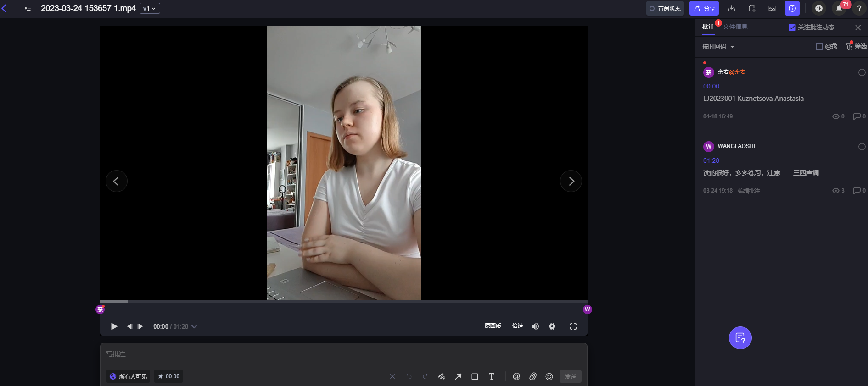Click the 分享 share button
The height and width of the screenshot is (386, 868).
coord(704,8)
